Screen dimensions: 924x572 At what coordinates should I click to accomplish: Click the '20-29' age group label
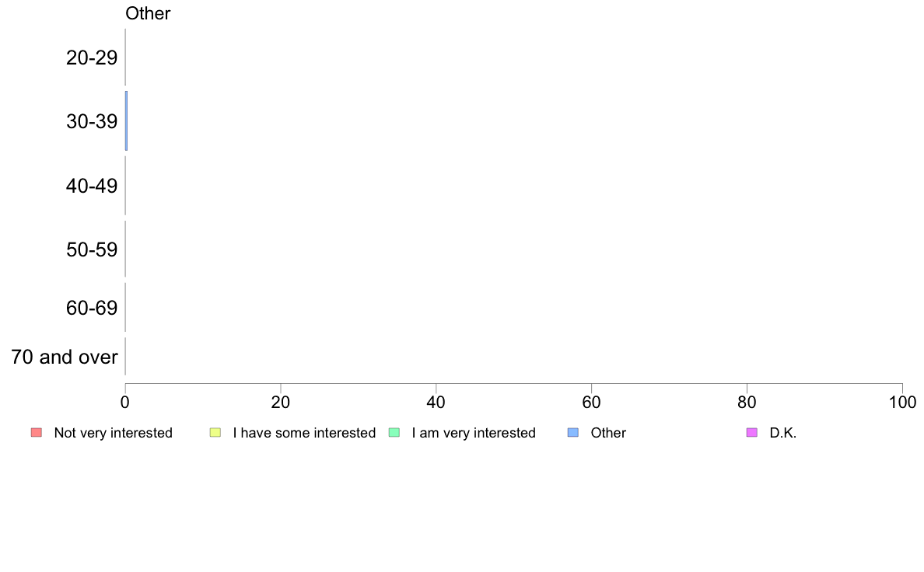click(x=92, y=58)
